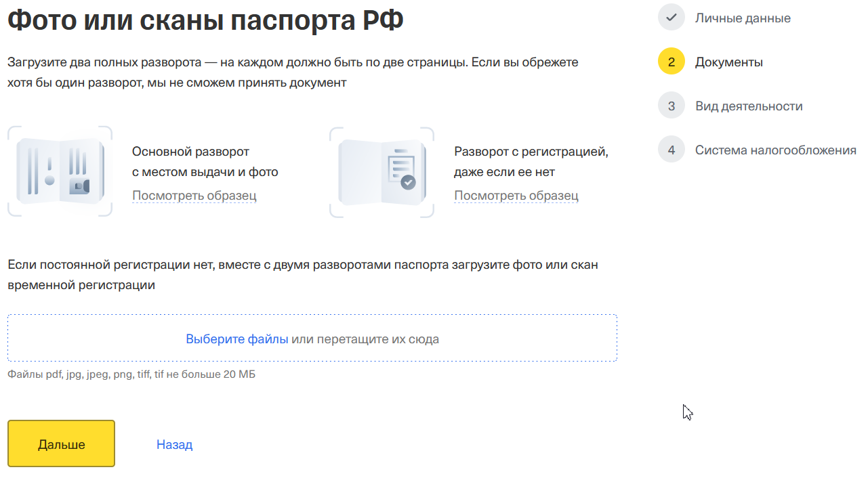Click the dashed file drop zone
The image size is (868, 478).
tap(312, 338)
